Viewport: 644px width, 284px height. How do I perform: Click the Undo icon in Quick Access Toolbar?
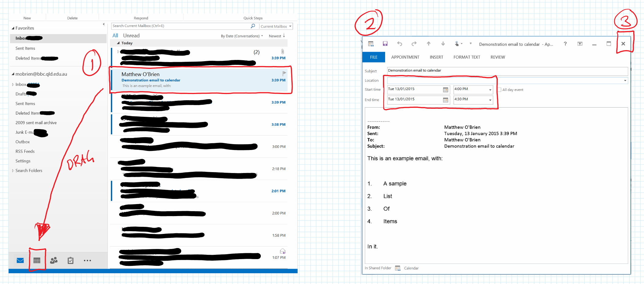(x=400, y=44)
